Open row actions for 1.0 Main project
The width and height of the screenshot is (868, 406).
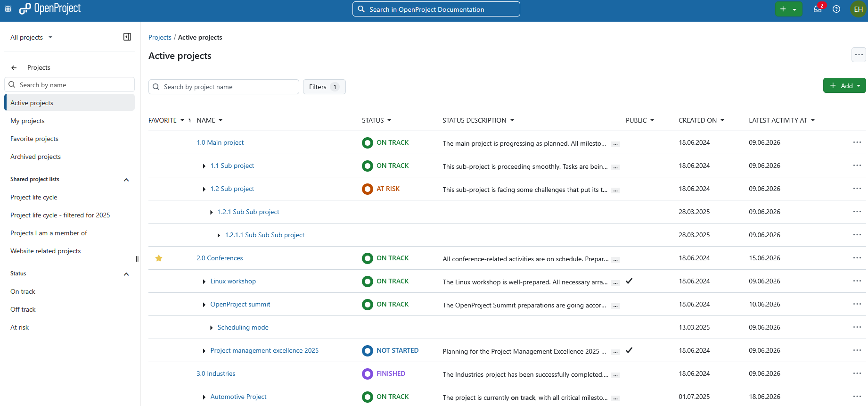pos(857,142)
